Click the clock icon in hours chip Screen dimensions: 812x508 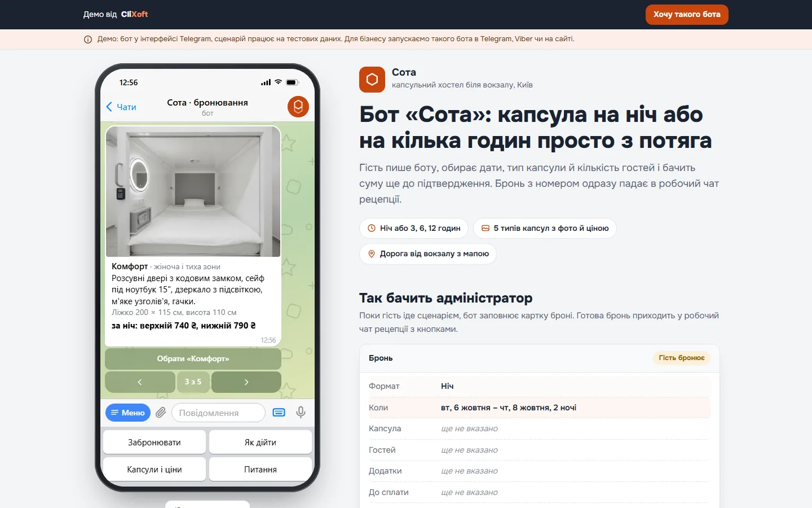(372, 229)
